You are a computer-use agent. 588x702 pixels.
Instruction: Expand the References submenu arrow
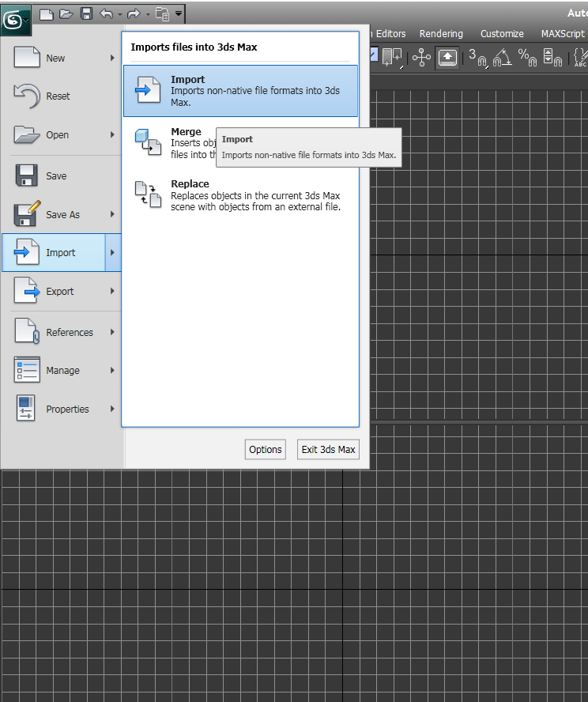click(112, 332)
